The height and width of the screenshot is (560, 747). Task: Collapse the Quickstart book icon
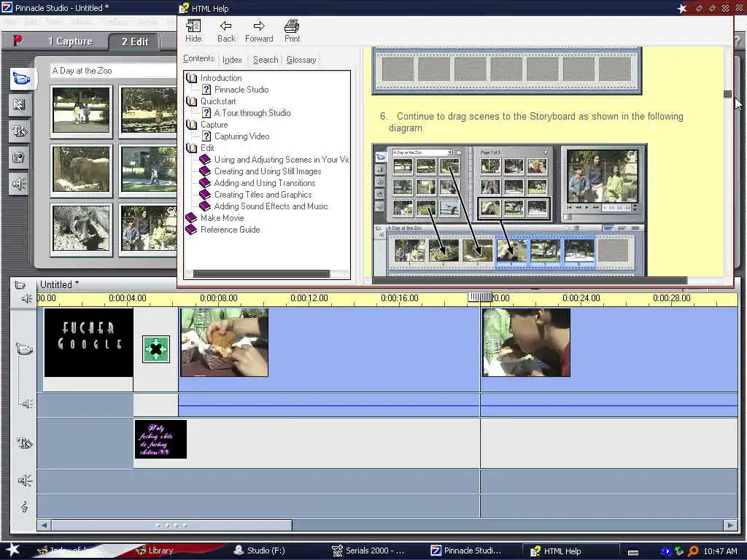click(192, 101)
